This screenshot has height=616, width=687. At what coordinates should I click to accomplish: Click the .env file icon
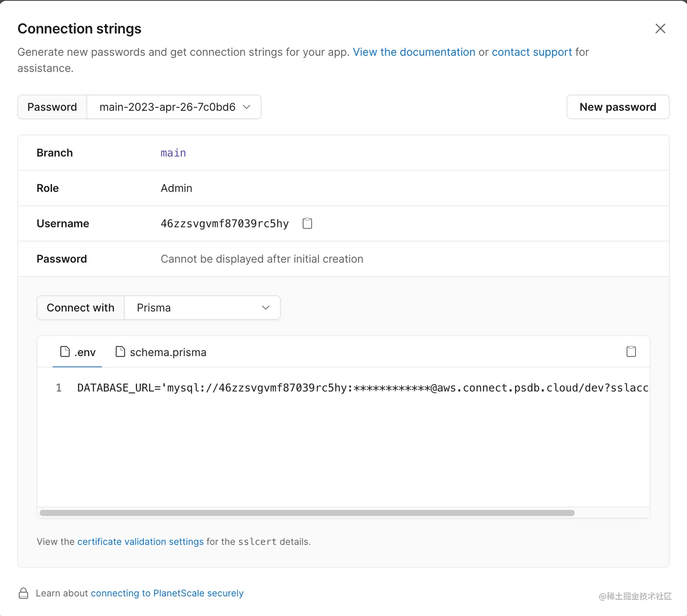pyautogui.click(x=65, y=352)
